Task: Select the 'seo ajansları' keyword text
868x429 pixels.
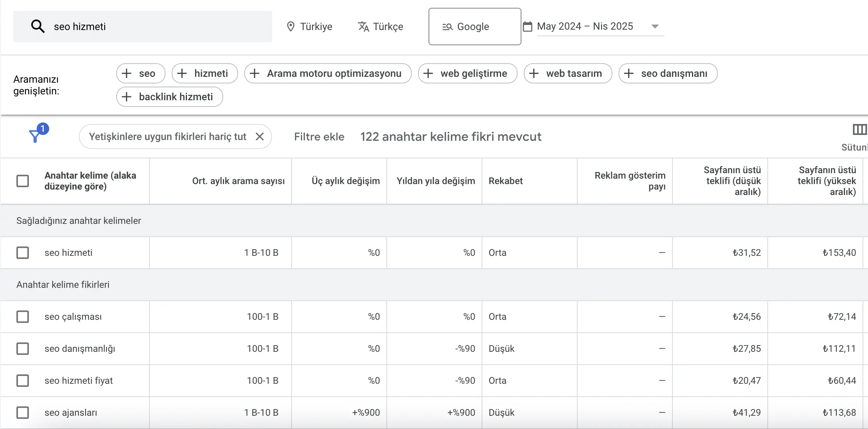Action: tap(71, 413)
